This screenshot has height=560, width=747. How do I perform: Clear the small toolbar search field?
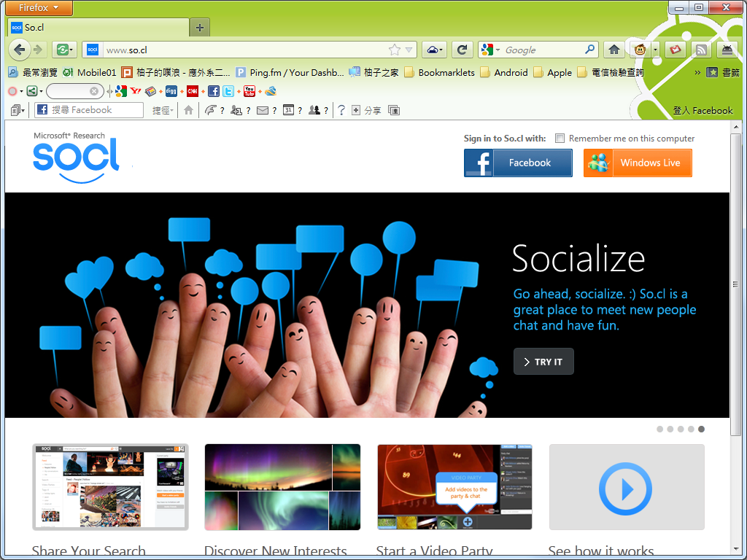click(94, 91)
